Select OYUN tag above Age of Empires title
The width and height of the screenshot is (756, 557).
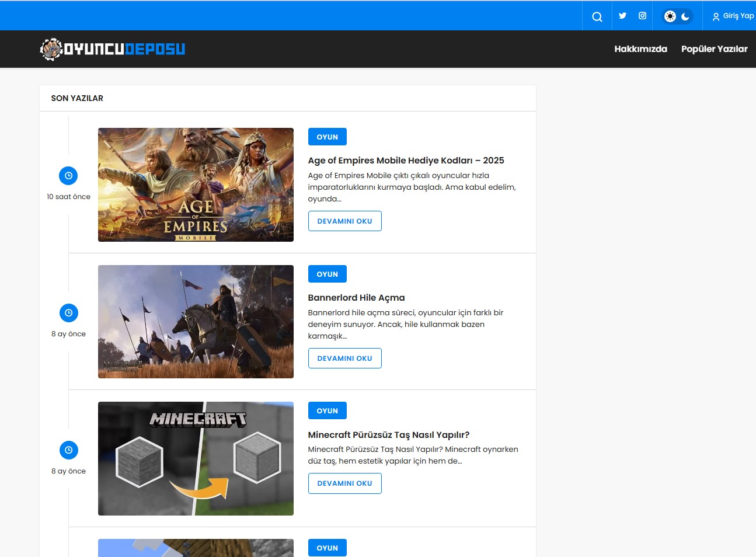[x=327, y=137]
